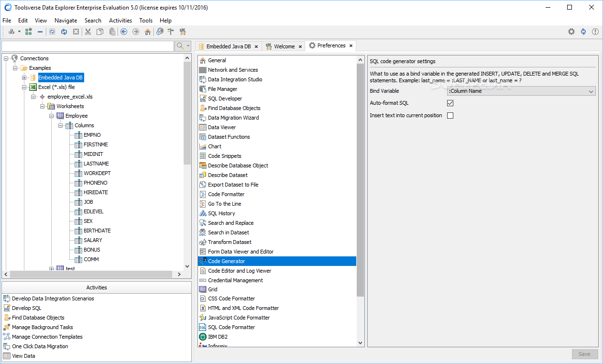Screen dimensions: 603x364
Task: Click the refresh selection dotted-box toolbar icon
Action: (x=52, y=32)
